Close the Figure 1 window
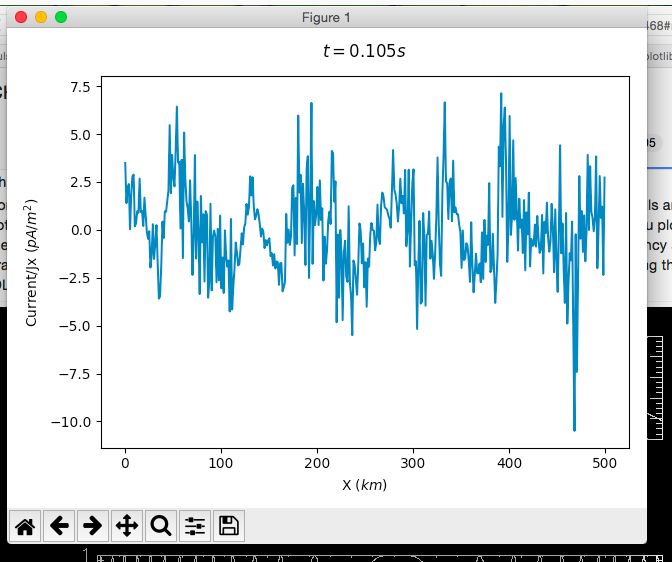Image resolution: width=672 pixels, height=562 pixels. (21, 17)
